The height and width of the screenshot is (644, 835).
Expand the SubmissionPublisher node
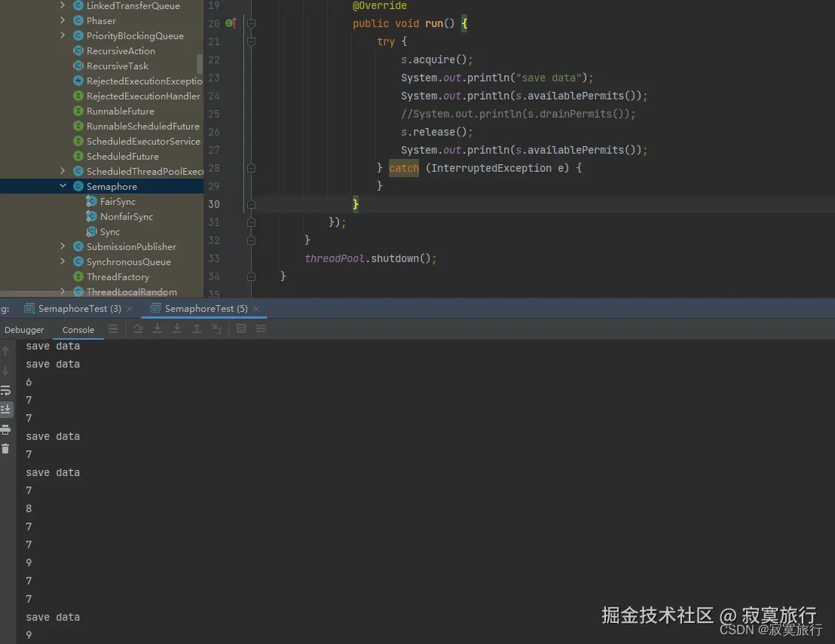(63, 246)
